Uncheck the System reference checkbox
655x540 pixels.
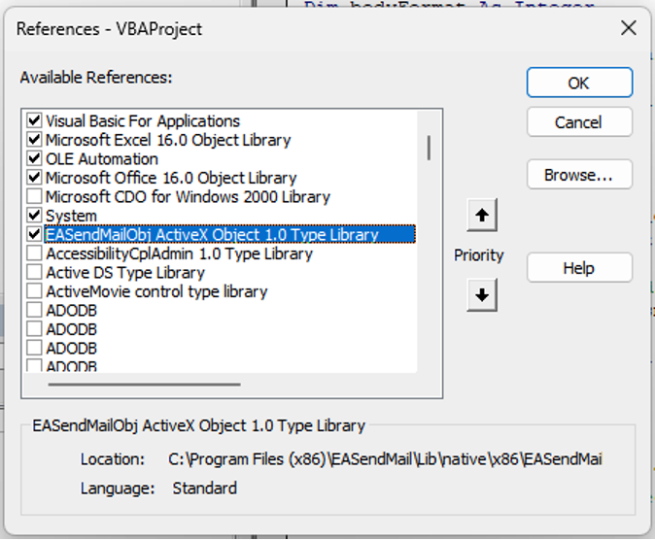coord(35,216)
